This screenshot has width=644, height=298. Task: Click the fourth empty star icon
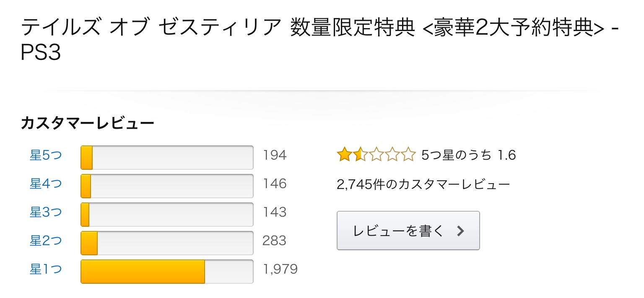(392, 155)
